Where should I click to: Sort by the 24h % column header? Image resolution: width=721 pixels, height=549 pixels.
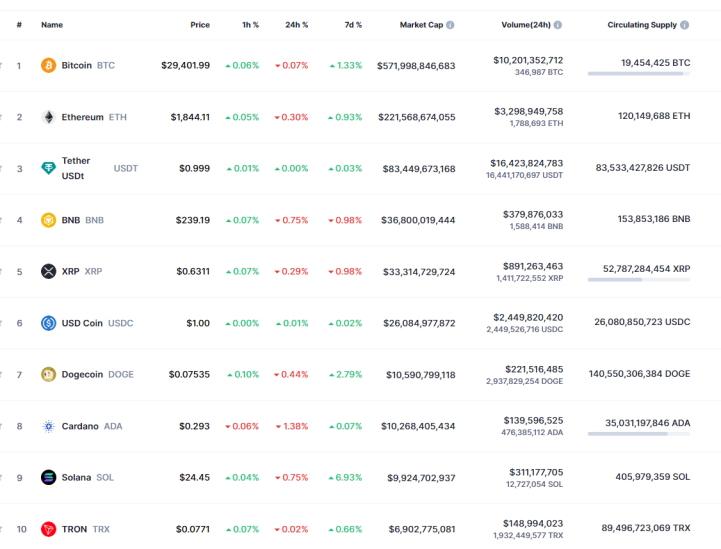pyautogui.click(x=297, y=25)
